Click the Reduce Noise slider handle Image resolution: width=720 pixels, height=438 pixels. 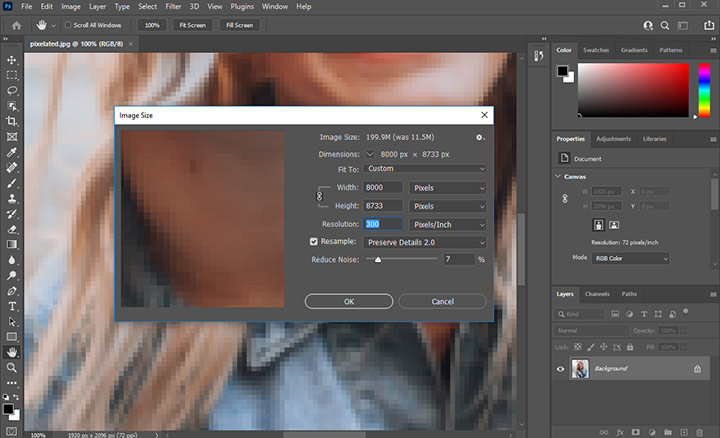(x=377, y=260)
